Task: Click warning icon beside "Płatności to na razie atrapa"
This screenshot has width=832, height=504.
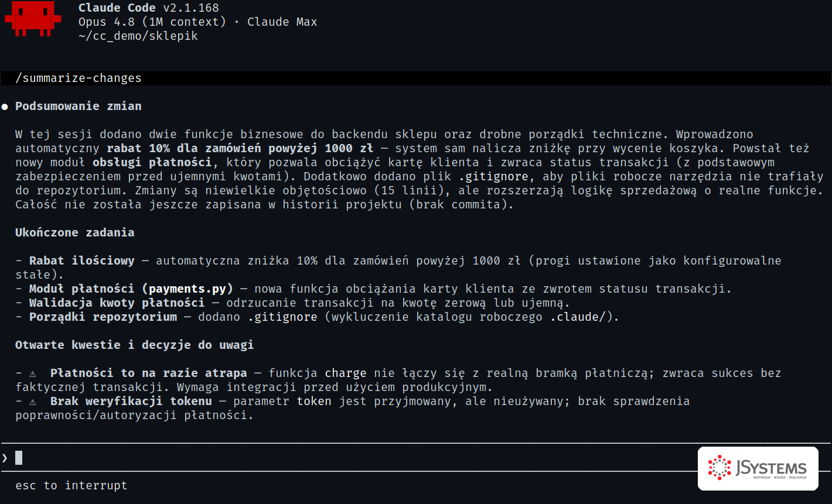Action: tap(33, 373)
